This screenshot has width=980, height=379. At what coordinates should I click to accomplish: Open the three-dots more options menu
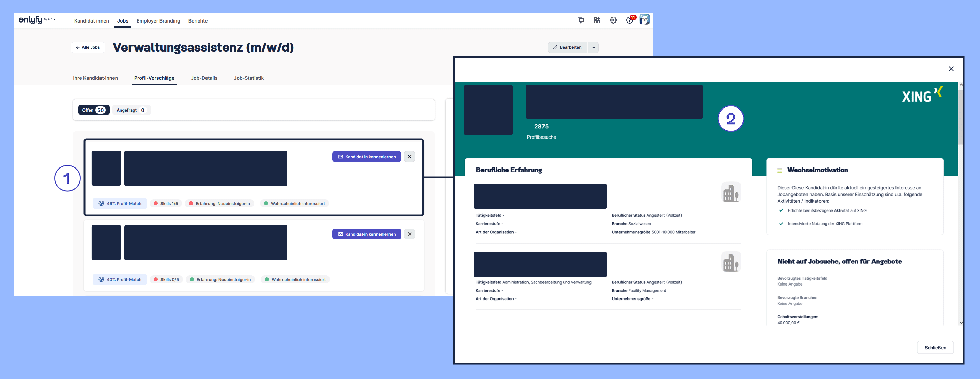[x=593, y=47]
